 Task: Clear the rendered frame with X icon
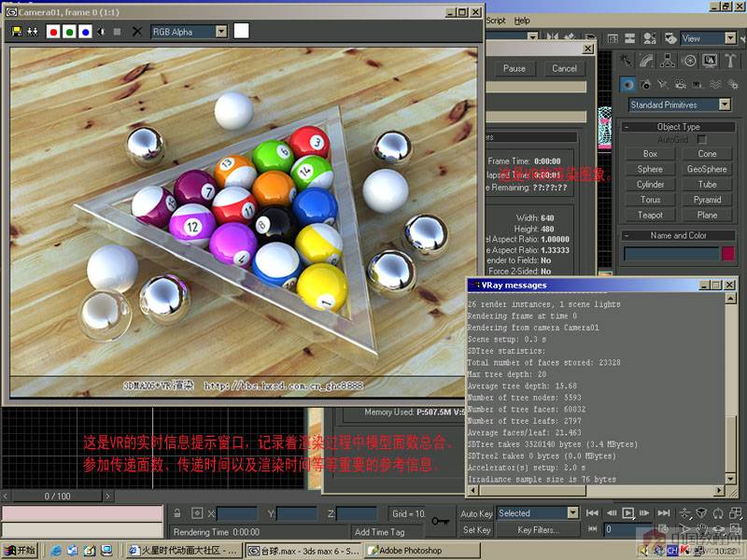tap(136, 32)
